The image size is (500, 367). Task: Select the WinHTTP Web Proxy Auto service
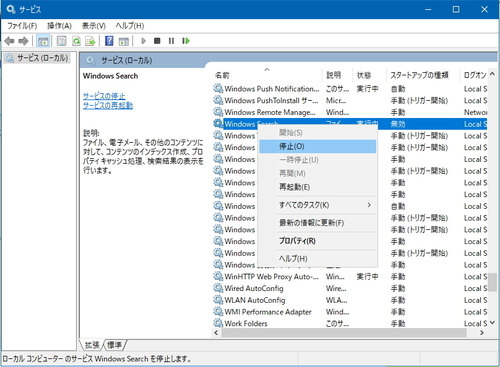(x=350, y=276)
